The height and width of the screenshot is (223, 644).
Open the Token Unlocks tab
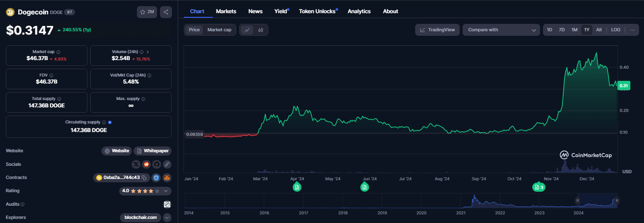[317, 12]
